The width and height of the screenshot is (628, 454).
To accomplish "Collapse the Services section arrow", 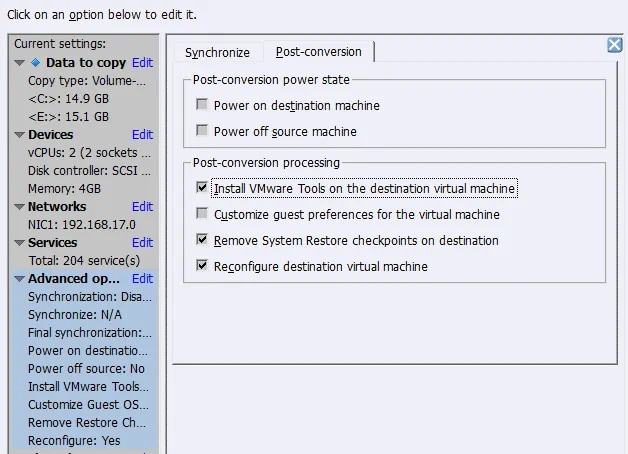I will (20, 243).
